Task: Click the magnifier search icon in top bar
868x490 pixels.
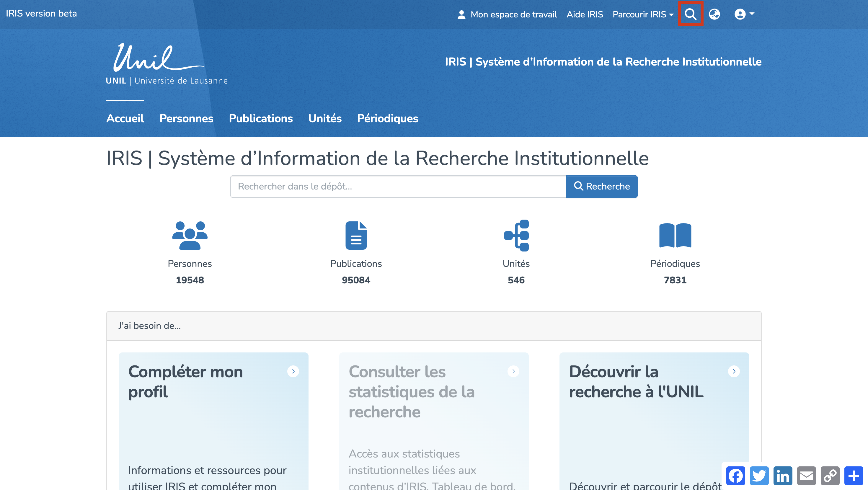Action: point(690,14)
